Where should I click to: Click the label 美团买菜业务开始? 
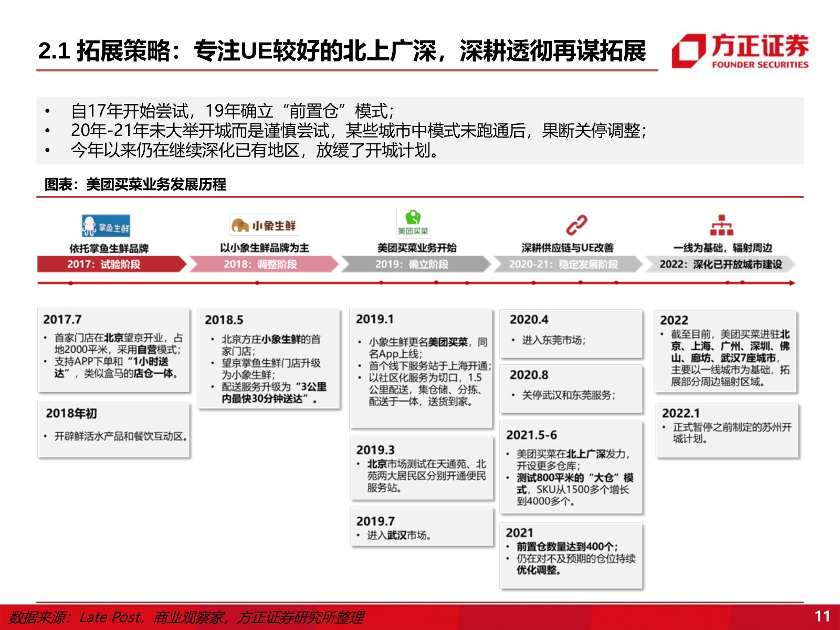click(417, 248)
